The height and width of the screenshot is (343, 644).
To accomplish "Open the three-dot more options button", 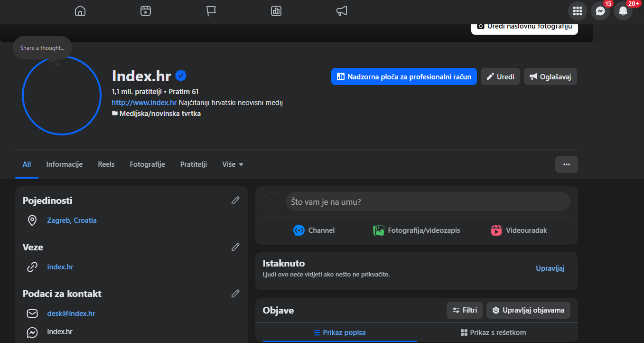I will 567,164.
